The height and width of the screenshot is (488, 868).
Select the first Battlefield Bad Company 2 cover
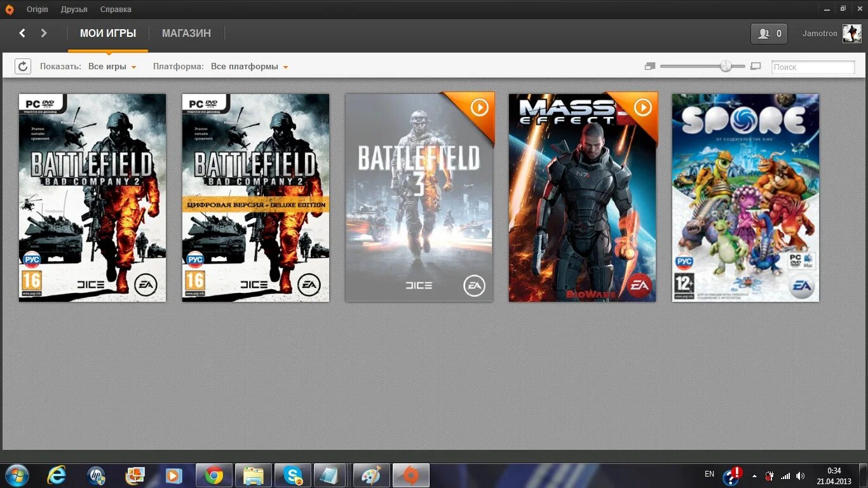pos(93,198)
